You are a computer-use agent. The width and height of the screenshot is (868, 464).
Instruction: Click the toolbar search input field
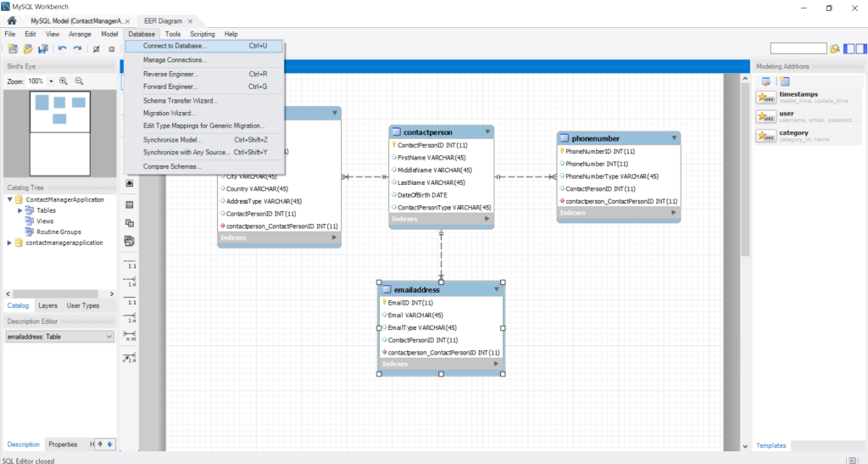point(798,48)
